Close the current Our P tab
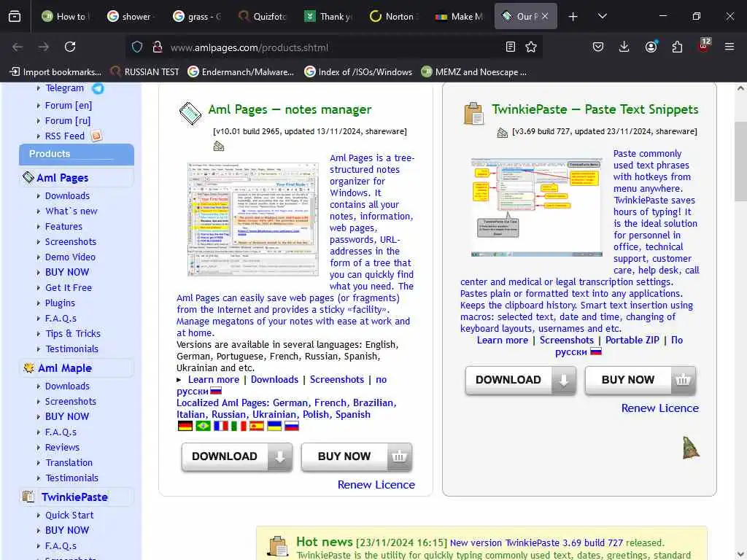The height and width of the screenshot is (560, 747). pyautogui.click(x=545, y=16)
